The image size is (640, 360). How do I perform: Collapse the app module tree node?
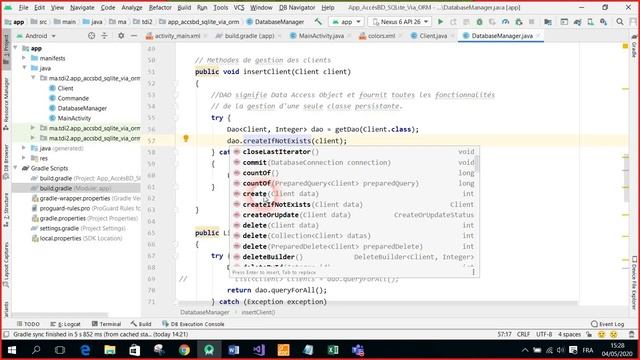click(16, 48)
